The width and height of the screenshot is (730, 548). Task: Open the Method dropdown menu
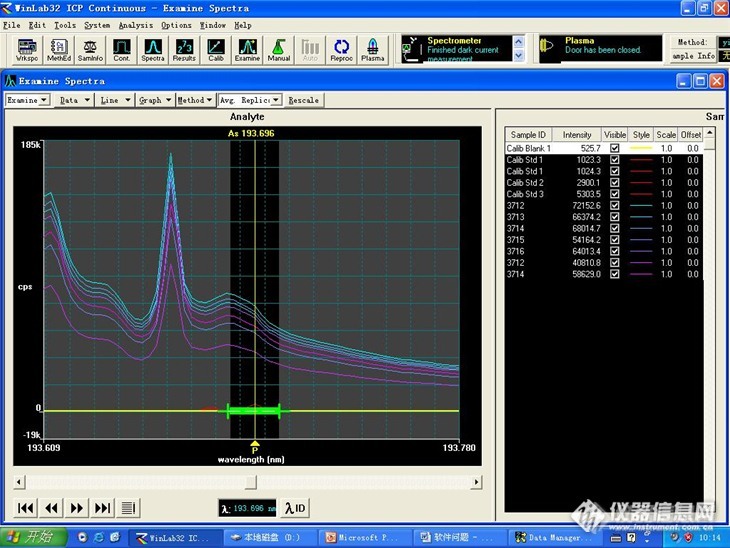(x=195, y=100)
